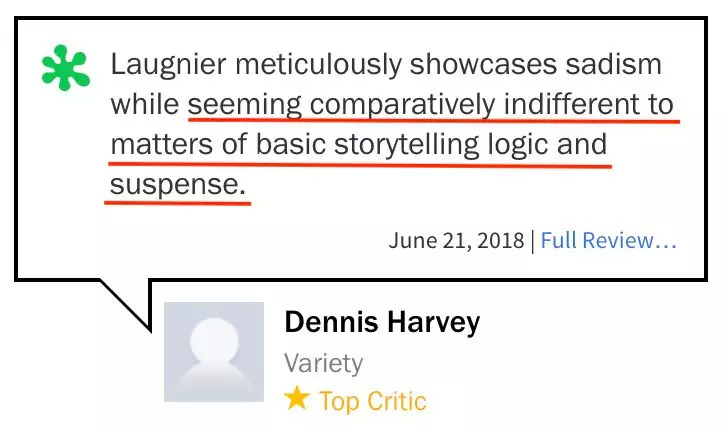Click the word "Laugnier" in the review

pos(165,66)
